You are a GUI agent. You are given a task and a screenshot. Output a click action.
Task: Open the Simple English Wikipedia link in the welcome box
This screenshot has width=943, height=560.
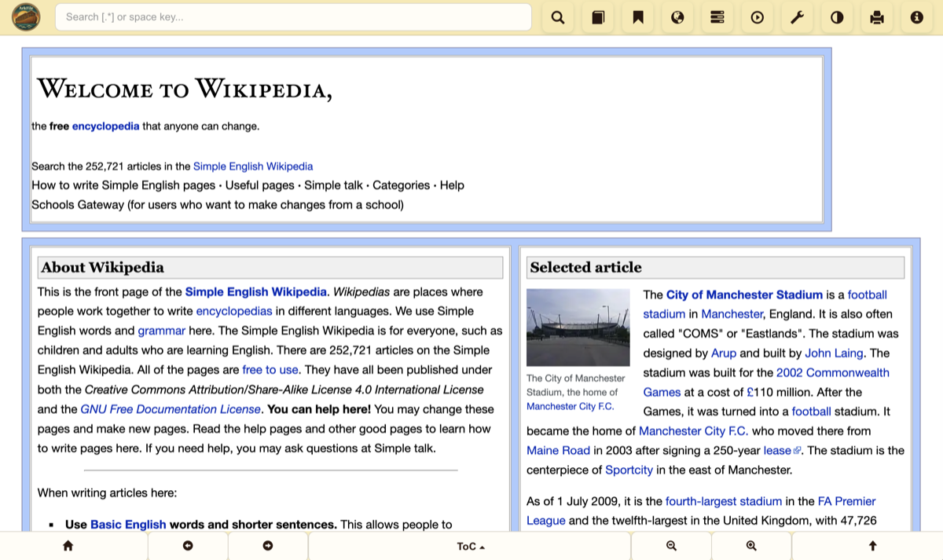coord(253,167)
